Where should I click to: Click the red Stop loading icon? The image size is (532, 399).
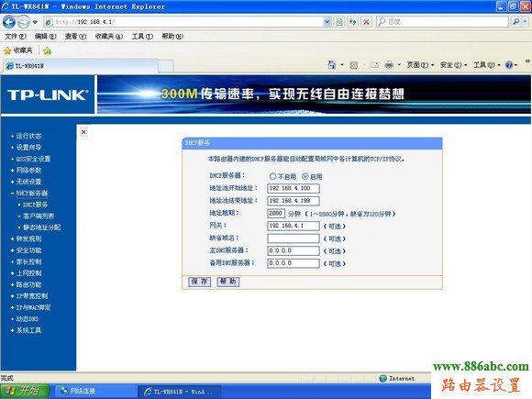point(366,22)
